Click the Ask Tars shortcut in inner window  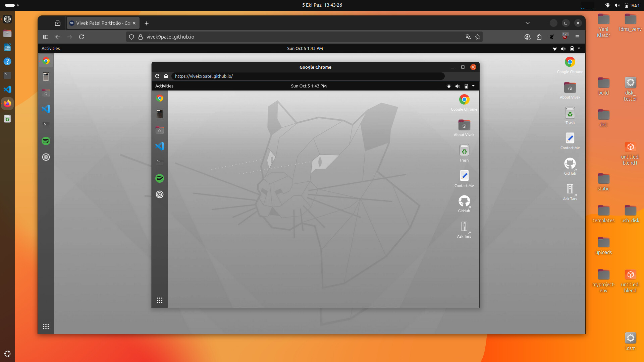click(x=464, y=229)
